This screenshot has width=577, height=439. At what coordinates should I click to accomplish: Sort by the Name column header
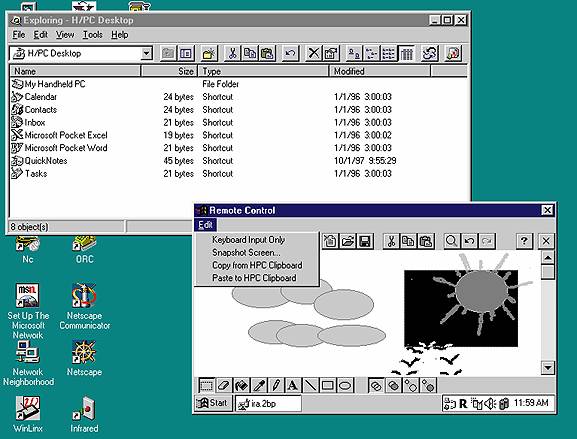75,71
